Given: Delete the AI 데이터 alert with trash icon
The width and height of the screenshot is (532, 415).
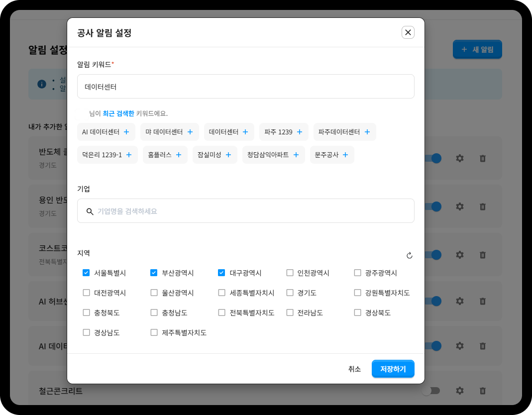Looking at the screenshot, I should [482, 346].
